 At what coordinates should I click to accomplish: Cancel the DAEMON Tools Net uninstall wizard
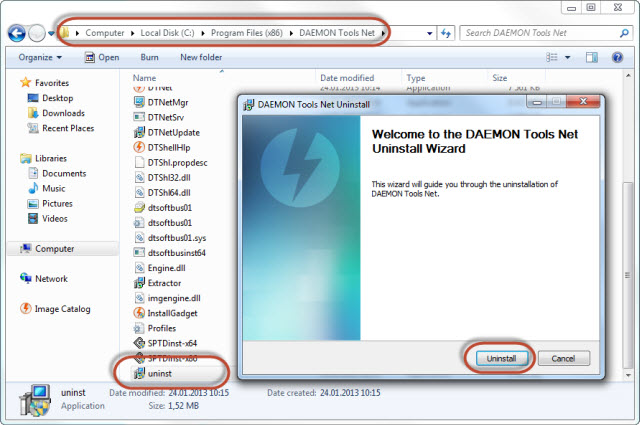[x=563, y=358]
